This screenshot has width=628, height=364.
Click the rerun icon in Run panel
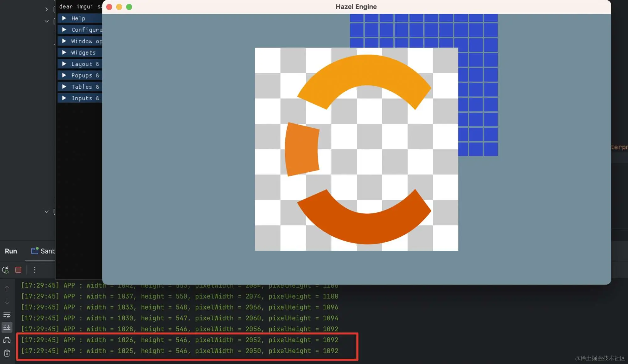[x=5, y=270]
